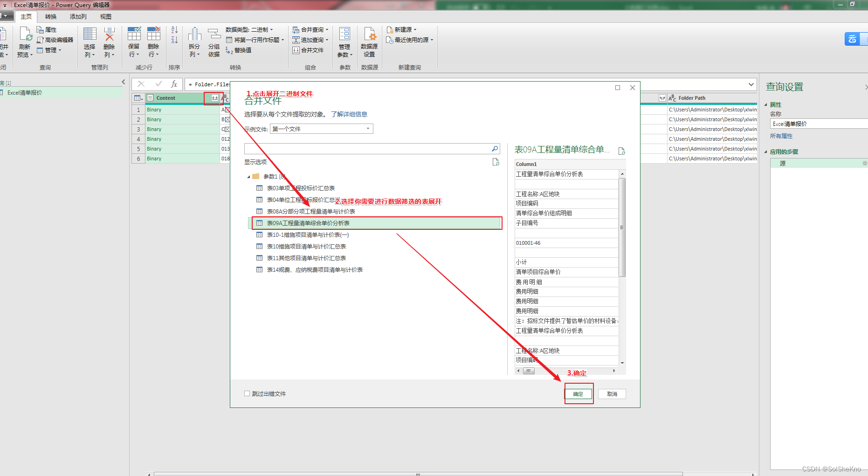Screen dimensions: 868x476
Task: Click 合并文件 combine files in ribbon
Action: [308, 50]
